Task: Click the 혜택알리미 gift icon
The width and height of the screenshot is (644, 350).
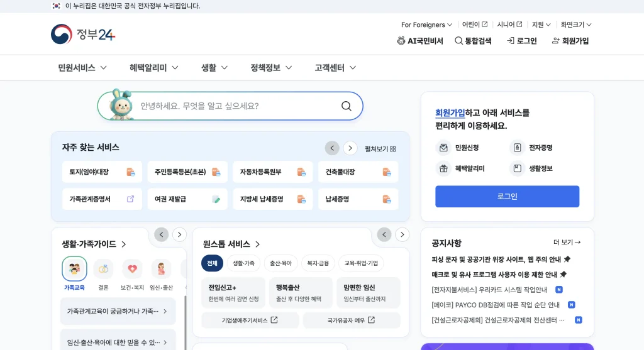Action: point(443,168)
